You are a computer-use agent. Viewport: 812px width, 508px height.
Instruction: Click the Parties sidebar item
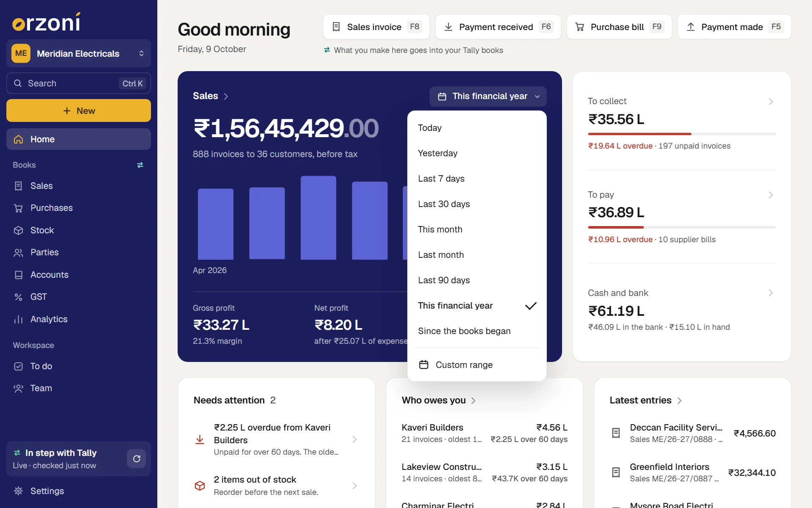pos(79,252)
